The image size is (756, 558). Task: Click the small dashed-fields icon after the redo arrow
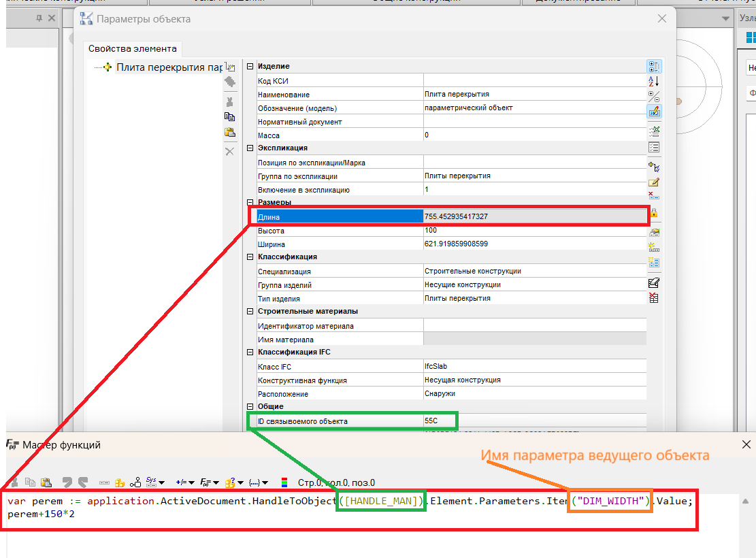click(104, 482)
